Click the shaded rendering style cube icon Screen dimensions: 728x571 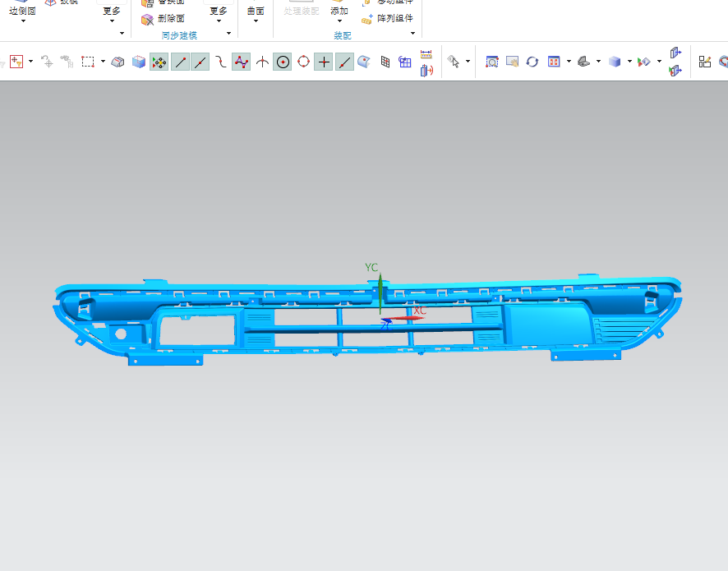point(615,62)
